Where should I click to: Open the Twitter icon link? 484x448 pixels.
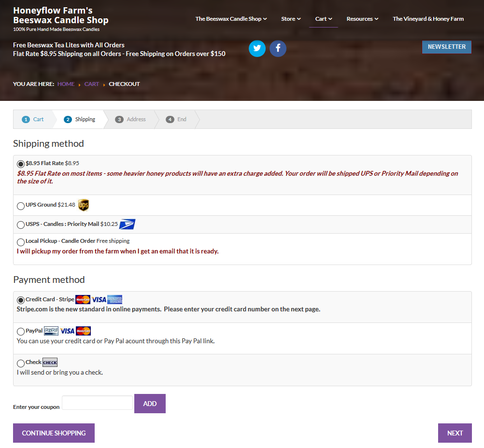point(257,48)
